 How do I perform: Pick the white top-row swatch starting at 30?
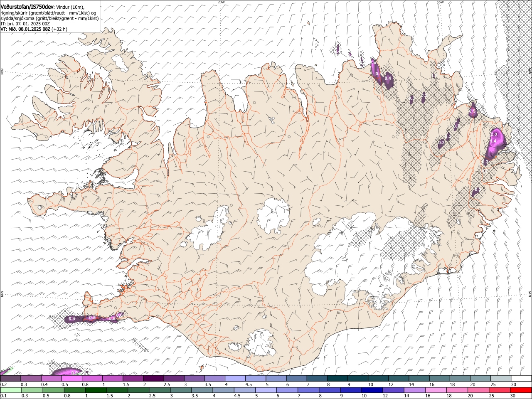521,378
